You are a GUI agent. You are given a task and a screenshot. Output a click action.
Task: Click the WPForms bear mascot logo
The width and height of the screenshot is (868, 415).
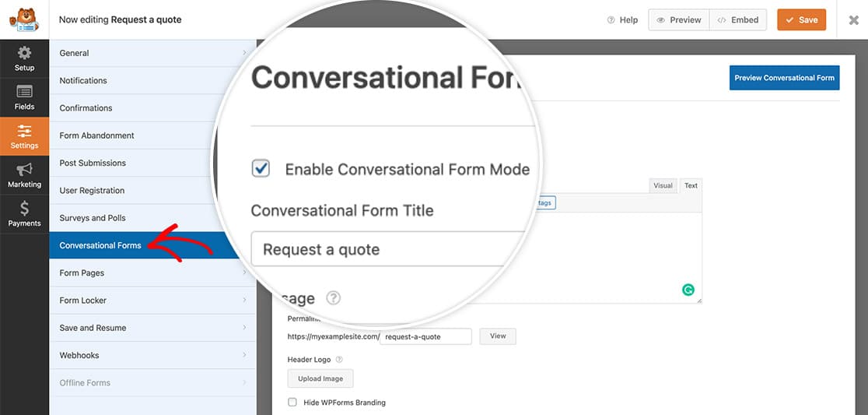pyautogui.click(x=24, y=19)
